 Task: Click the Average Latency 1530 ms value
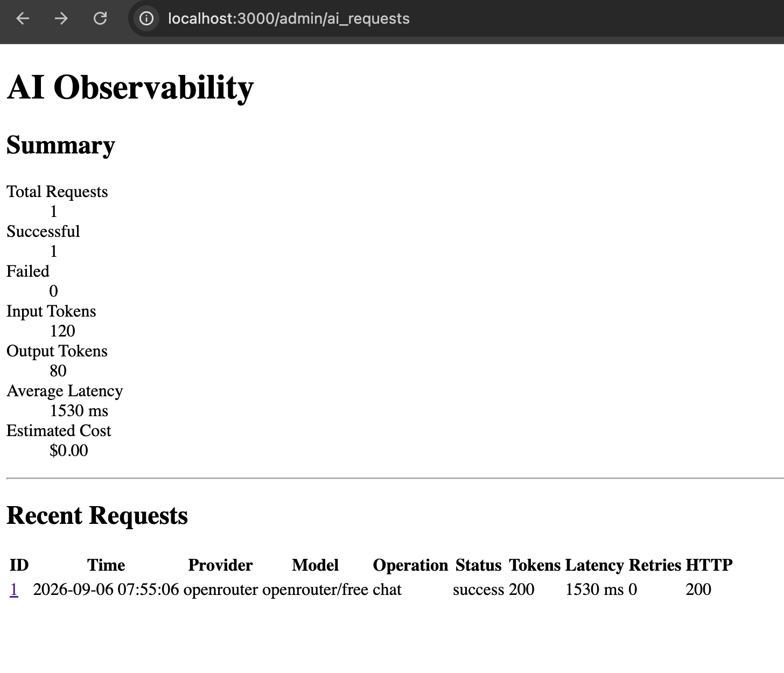pos(79,411)
